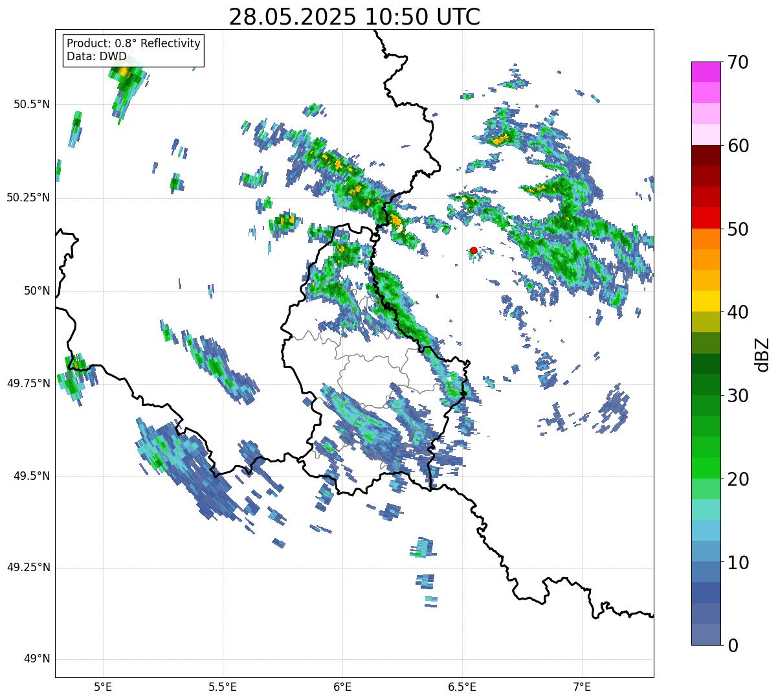
Task: Click the 0 tick on the colorbar
Action: 733,646
